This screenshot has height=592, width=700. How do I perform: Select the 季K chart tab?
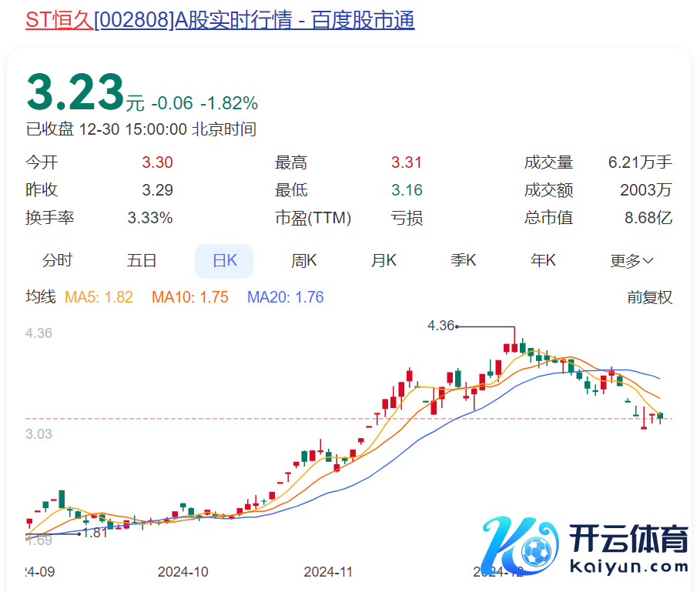464,261
